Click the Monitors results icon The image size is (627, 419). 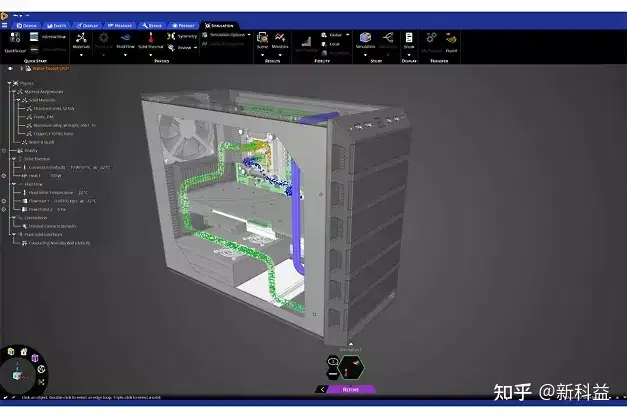tap(280, 38)
